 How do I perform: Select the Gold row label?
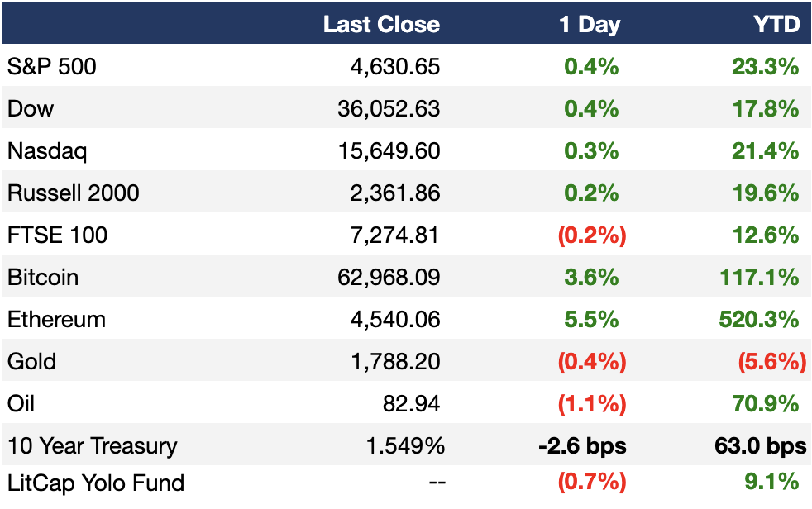point(31,362)
